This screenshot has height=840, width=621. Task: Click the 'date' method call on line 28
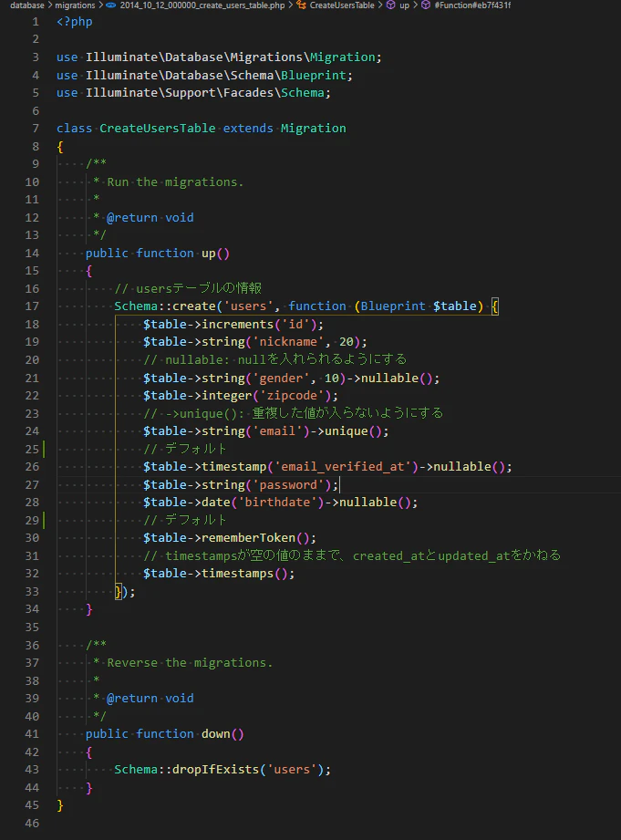[215, 503]
